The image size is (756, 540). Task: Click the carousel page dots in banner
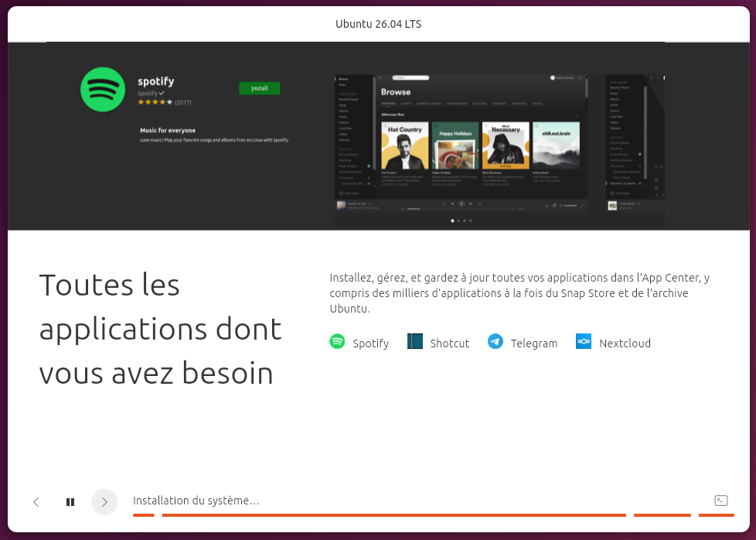(461, 220)
